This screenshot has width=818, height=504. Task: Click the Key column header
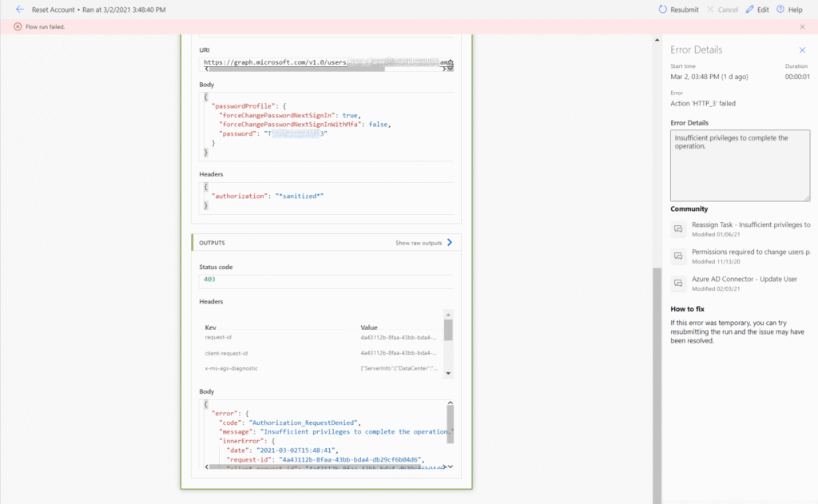tap(210, 327)
